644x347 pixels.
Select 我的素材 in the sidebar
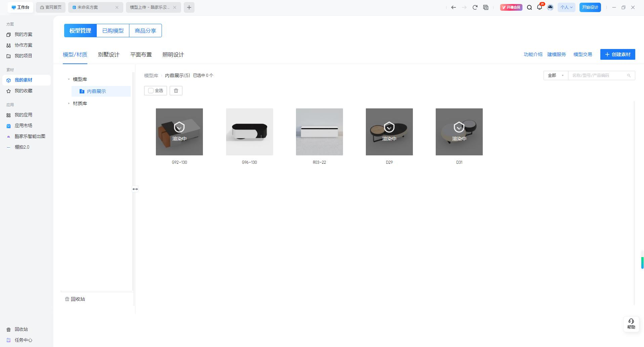26,80
